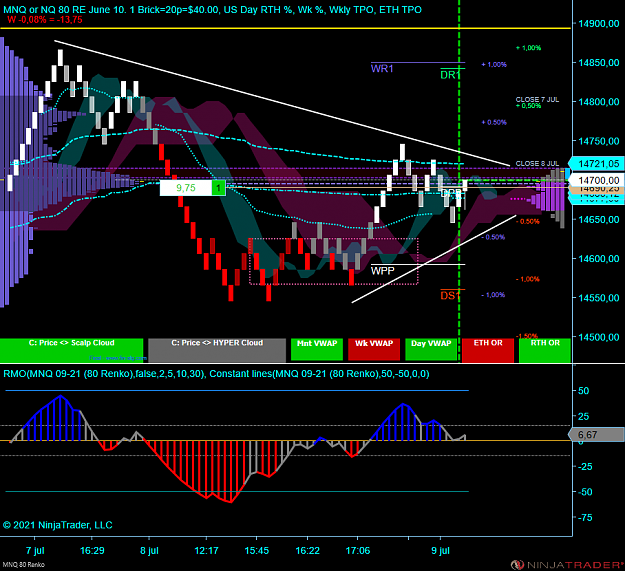Click the RMO value marker 6,67
This screenshot has width=625, height=571.
pos(596,435)
